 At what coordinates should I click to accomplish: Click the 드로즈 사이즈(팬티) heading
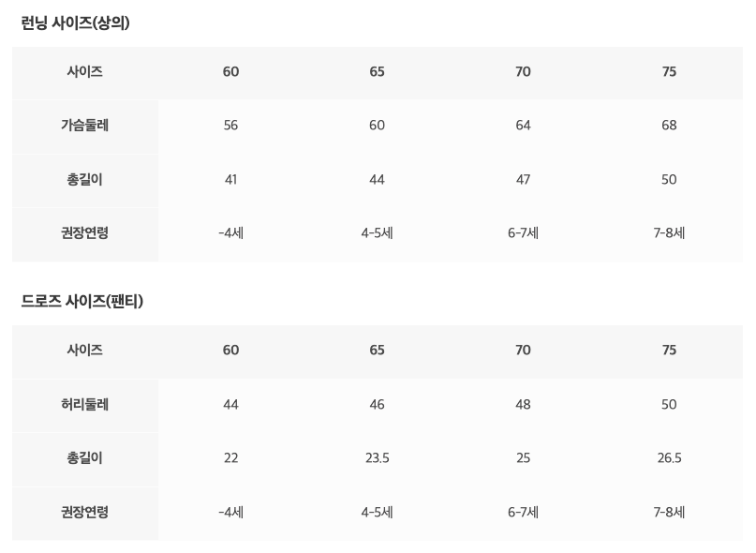click(82, 302)
